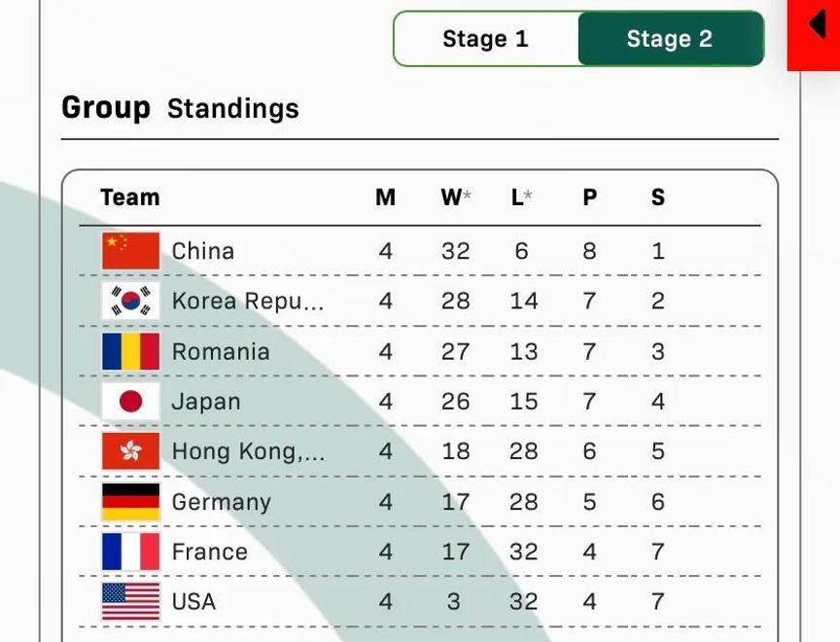Click the France flag icon
Viewport: 840px width, 642px height.
(x=130, y=552)
